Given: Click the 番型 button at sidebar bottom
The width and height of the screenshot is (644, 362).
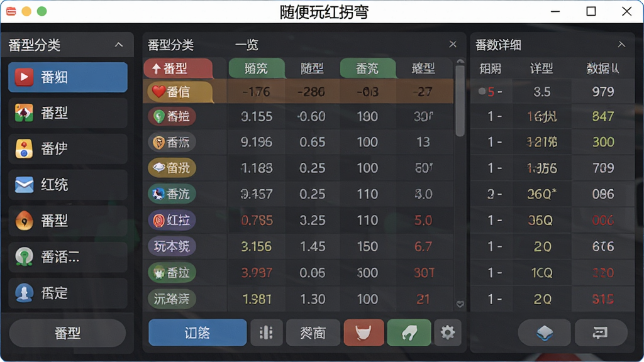Looking at the screenshot, I should (x=67, y=333).
